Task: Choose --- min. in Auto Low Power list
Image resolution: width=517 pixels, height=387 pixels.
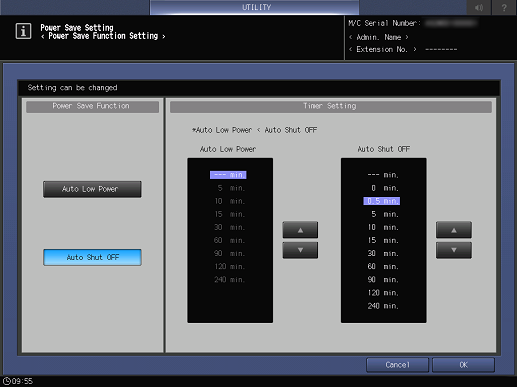Action: coord(228,175)
